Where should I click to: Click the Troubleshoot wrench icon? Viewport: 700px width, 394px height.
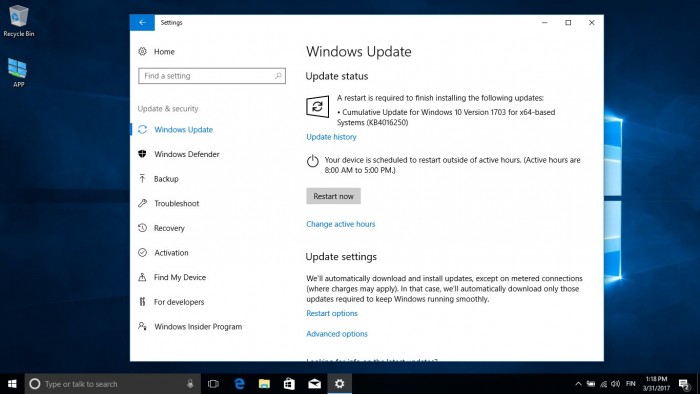142,203
